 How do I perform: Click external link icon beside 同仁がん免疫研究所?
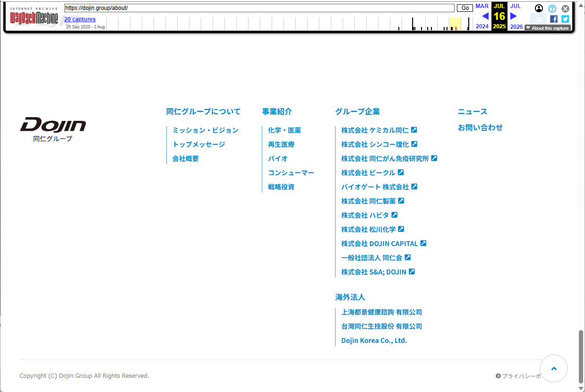pyautogui.click(x=434, y=158)
